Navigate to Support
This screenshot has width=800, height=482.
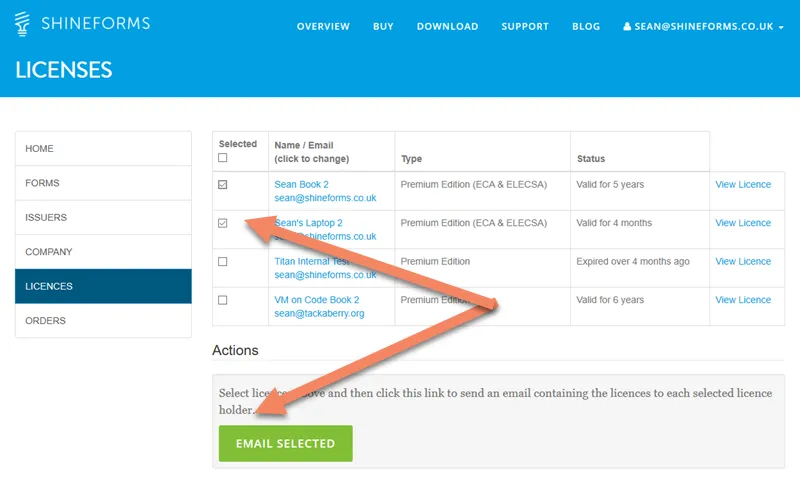click(525, 27)
